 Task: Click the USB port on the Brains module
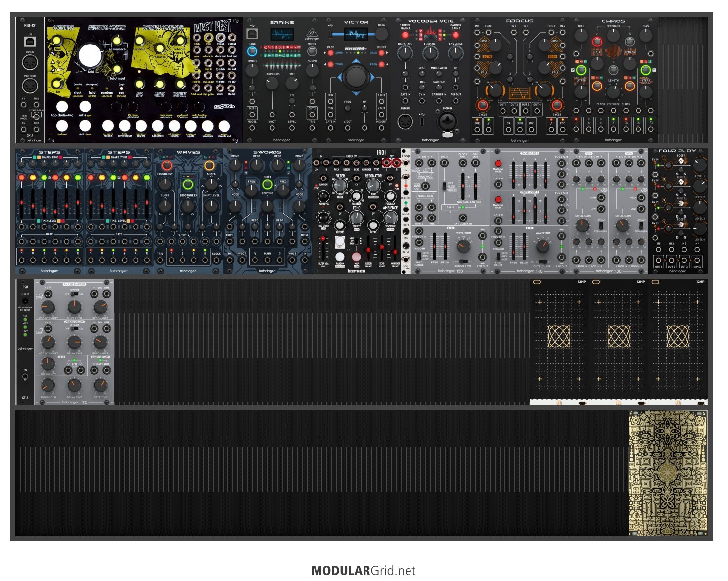pos(252,33)
